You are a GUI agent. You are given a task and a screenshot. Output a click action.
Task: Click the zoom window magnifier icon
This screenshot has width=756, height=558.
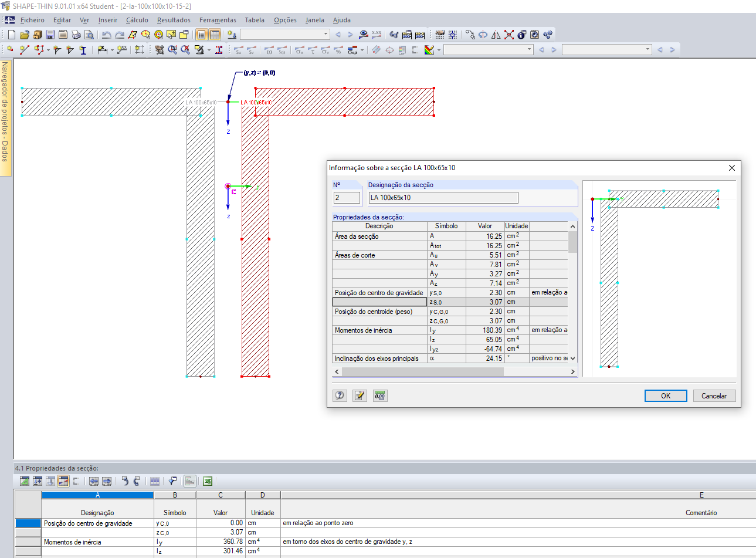(172, 50)
